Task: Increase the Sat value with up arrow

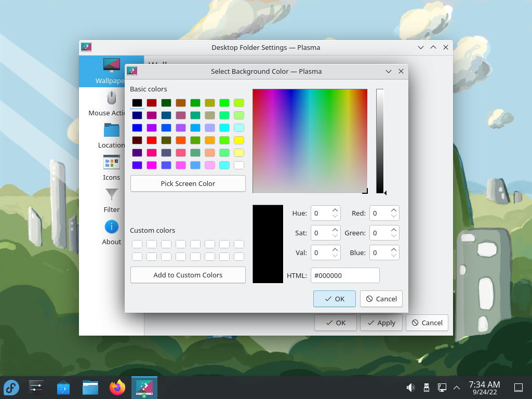Action: pos(335,230)
